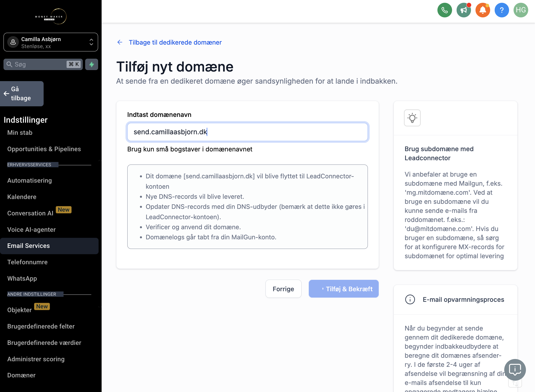The height and width of the screenshot is (392, 535).
Task: Open WhatsApp settings
Action: click(x=22, y=278)
